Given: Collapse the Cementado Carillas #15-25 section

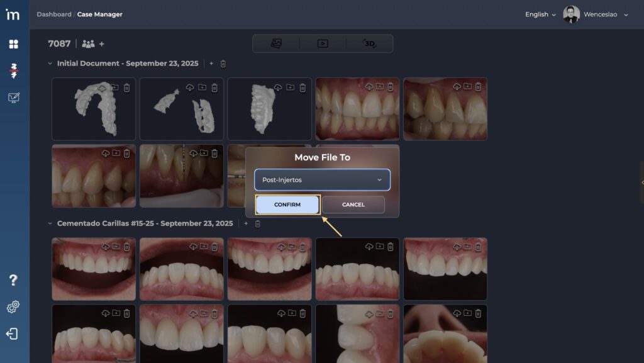Looking at the screenshot, I should point(50,223).
